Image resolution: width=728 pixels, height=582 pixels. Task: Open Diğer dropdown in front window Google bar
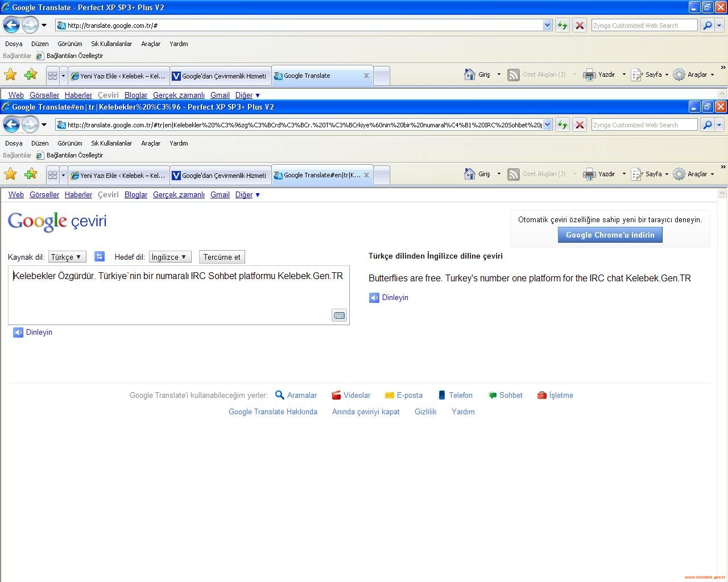click(x=247, y=195)
